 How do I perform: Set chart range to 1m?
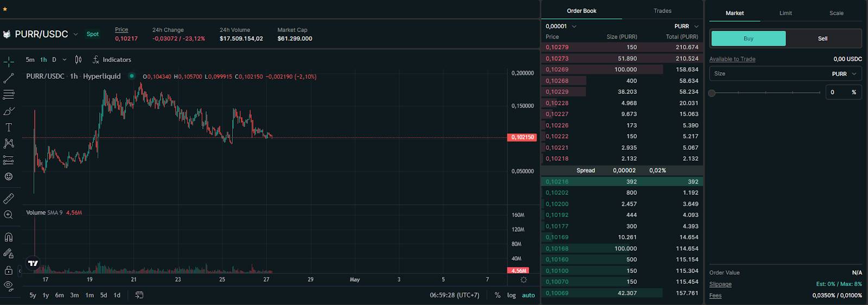(x=90, y=295)
